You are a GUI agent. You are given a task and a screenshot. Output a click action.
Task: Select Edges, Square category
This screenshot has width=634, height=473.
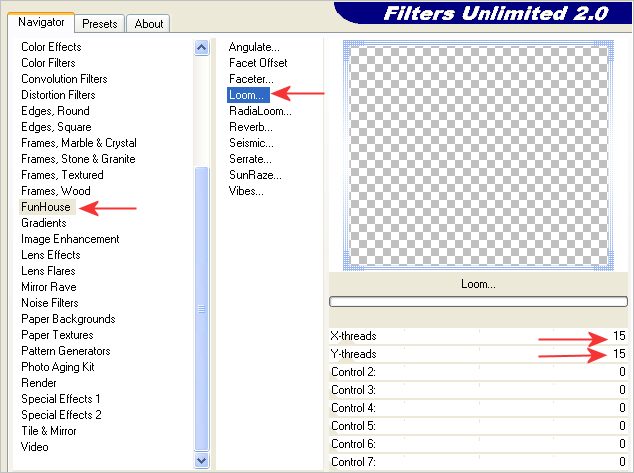click(x=56, y=127)
